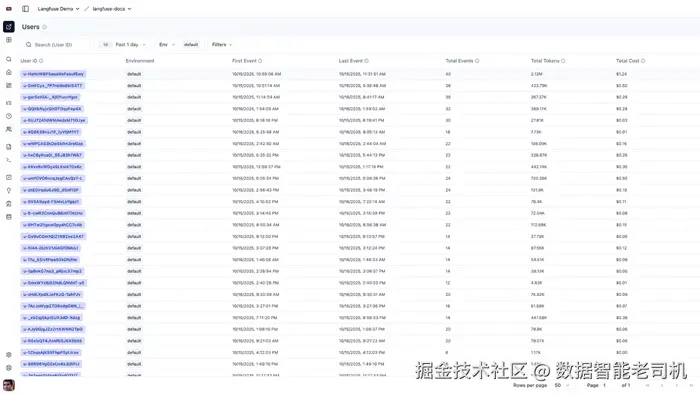Click the info icon next to Total Cost header

pyautogui.click(x=643, y=61)
